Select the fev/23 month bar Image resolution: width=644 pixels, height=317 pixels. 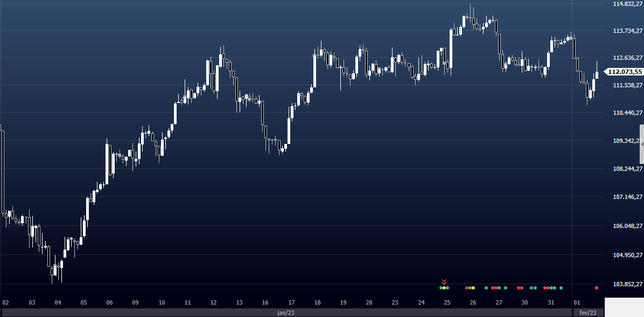click(x=588, y=312)
